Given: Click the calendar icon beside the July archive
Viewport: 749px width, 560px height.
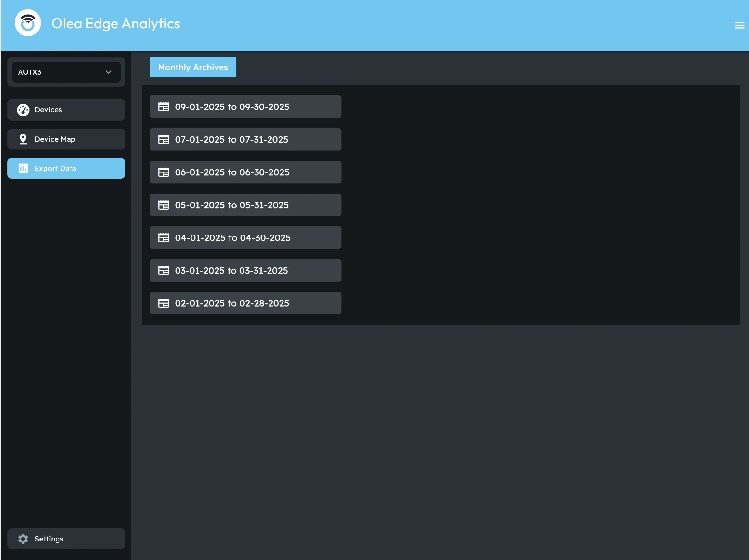Looking at the screenshot, I should (164, 139).
